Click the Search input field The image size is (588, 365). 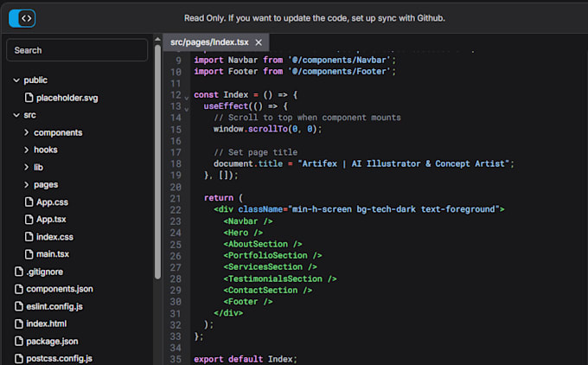click(x=77, y=50)
